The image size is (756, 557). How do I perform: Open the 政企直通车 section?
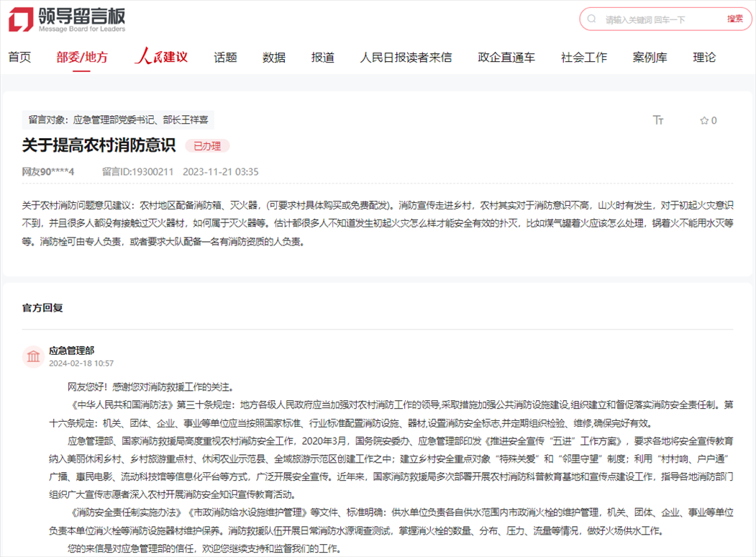(506, 57)
